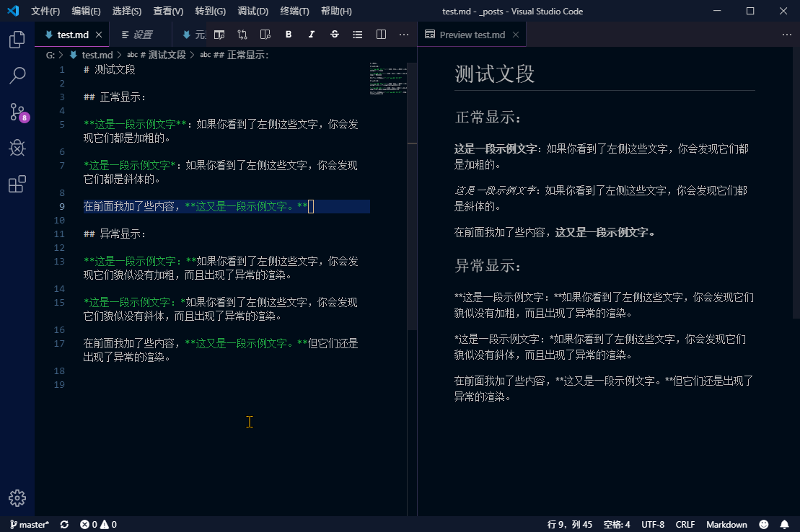The width and height of the screenshot is (800, 532).
Task: Open the Manage gear menu
Action: pyautogui.click(x=17, y=498)
